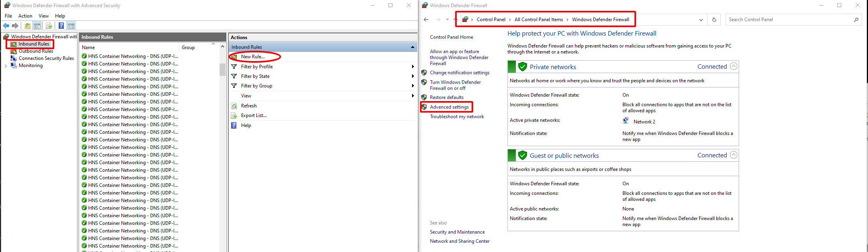Open the Windows Defender Firewall window title icon

pos(424,5)
